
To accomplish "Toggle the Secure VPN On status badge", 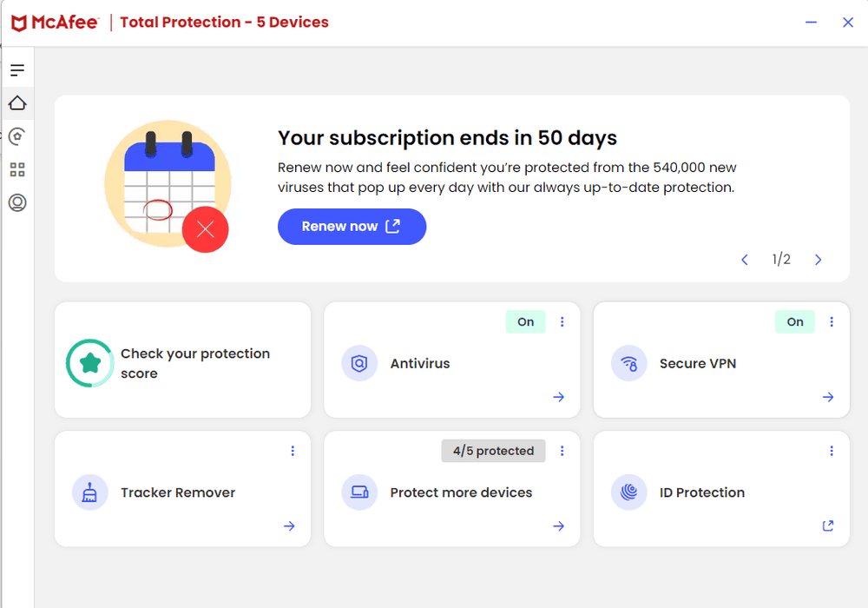I will point(795,321).
